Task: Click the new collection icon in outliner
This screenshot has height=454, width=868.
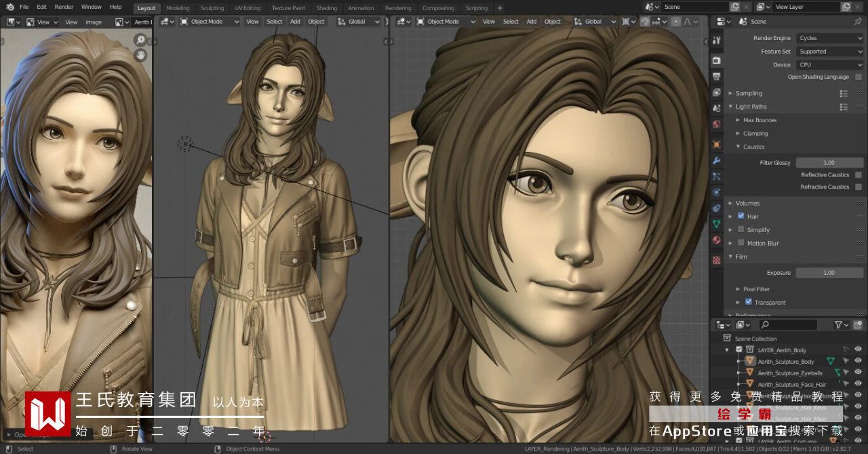Action: pos(859,325)
